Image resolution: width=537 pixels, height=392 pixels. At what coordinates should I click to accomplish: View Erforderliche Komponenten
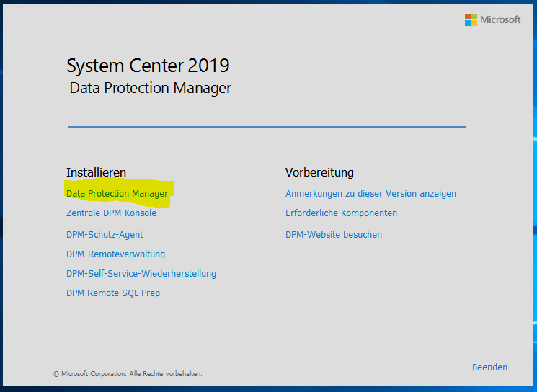341,213
